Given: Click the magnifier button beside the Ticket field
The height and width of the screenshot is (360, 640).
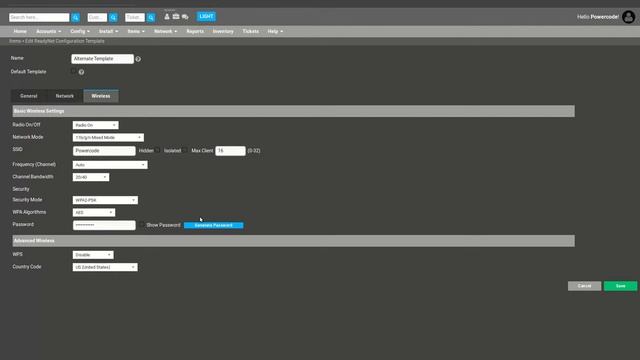Looking at the screenshot, I should pos(151,17).
